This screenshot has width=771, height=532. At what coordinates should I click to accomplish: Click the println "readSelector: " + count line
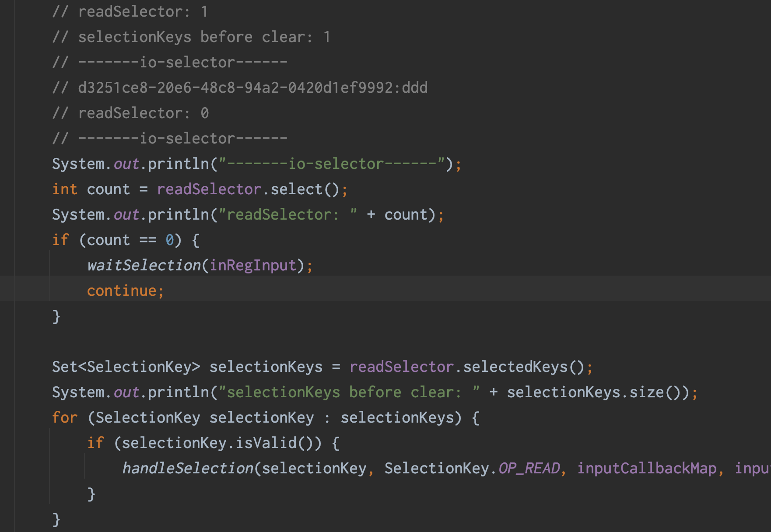click(248, 215)
